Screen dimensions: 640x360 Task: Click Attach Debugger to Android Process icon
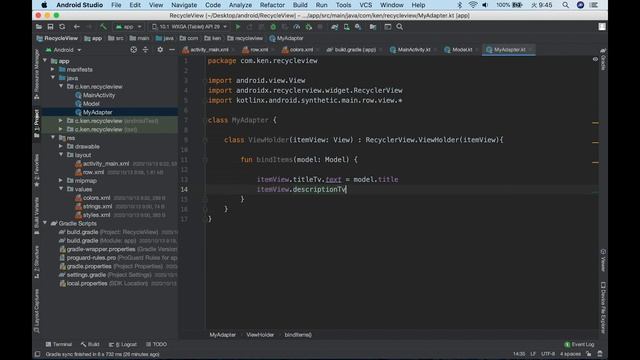[x=309, y=27]
